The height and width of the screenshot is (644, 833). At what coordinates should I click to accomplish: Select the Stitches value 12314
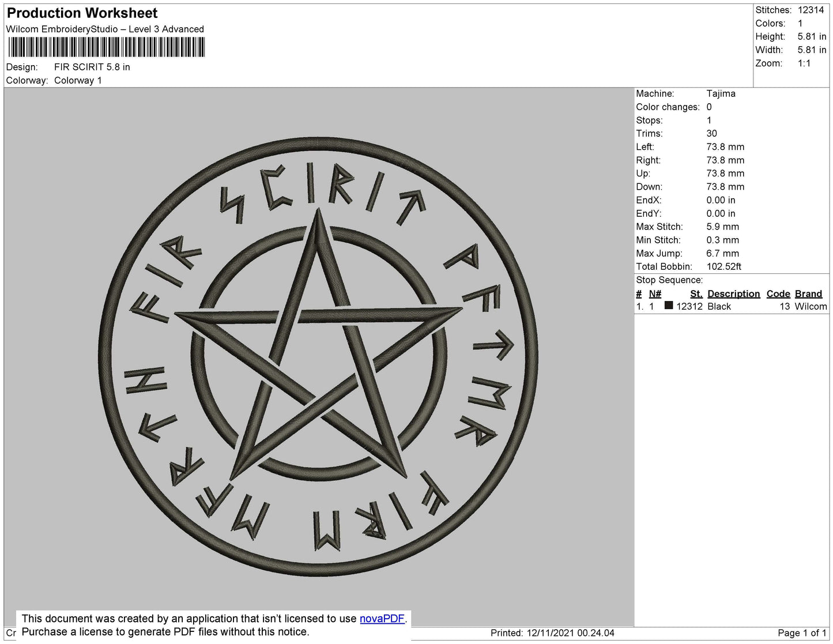coord(811,10)
